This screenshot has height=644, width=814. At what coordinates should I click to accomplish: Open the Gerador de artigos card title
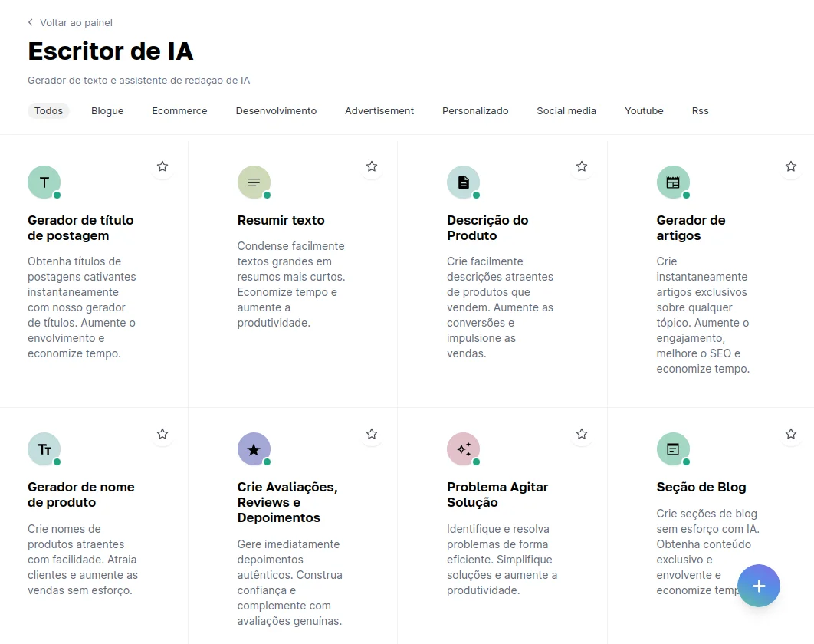(x=690, y=228)
